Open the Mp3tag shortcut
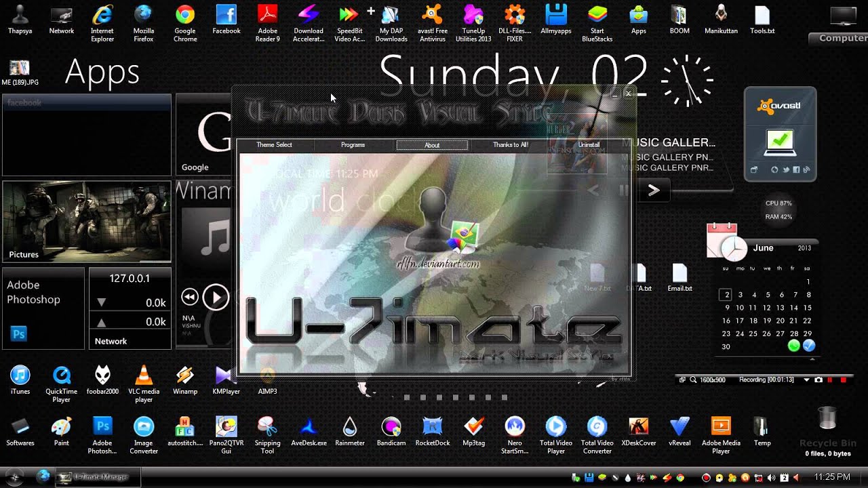This screenshot has height=488, width=868. pos(474,432)
